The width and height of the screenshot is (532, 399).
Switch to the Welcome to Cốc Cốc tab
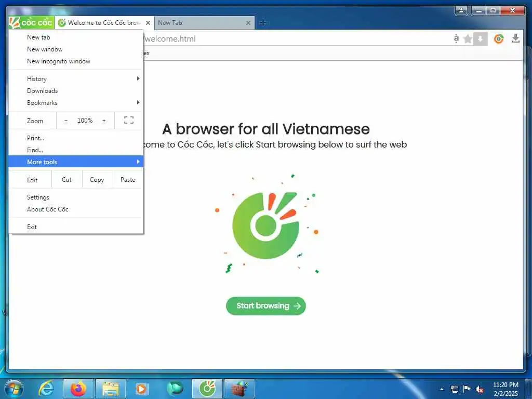(x=104, y=23)
